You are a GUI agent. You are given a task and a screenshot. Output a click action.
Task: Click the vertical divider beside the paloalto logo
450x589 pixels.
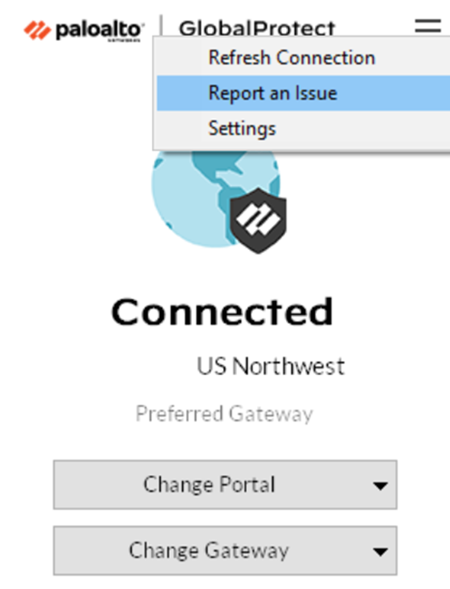coord(161,26)
